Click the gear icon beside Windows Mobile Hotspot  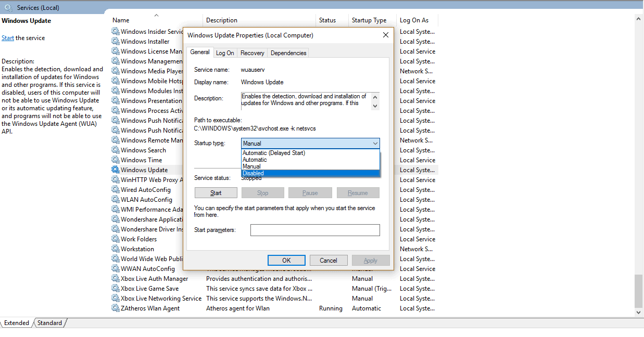pyautogui.click(x=115, y=81)
